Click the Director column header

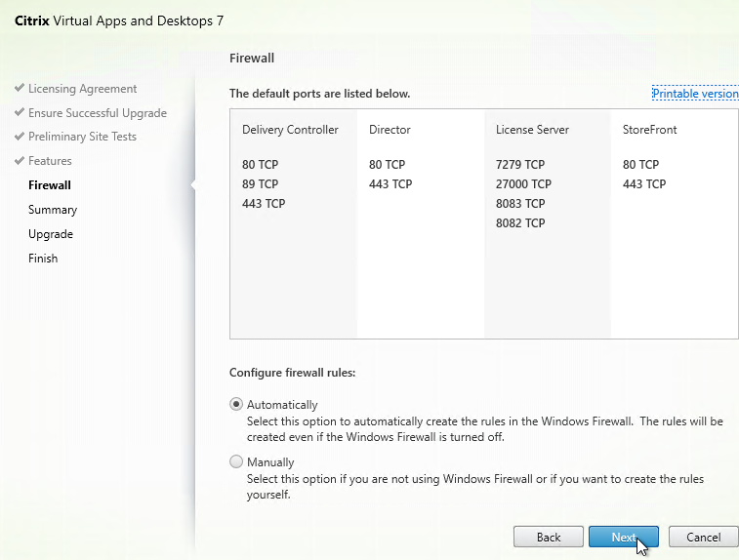point(390,130)
